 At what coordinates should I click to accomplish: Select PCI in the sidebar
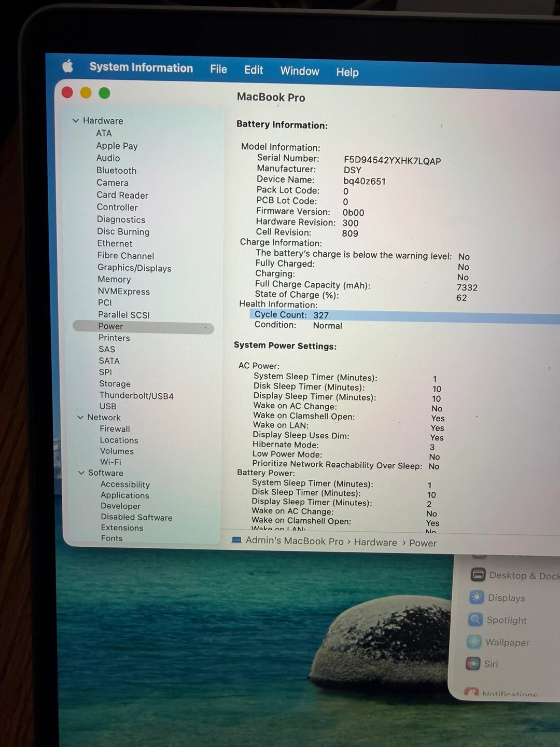105,302
